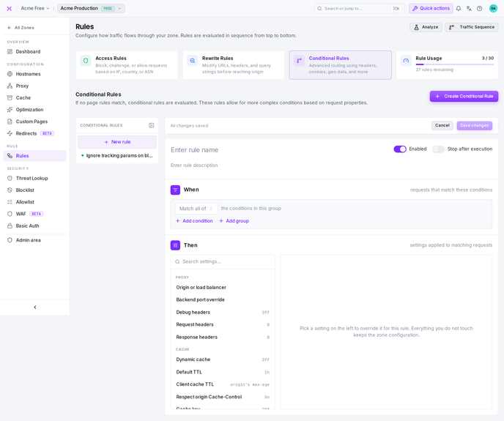This screenshot has width=504, height=421.
Task: Focus the Search settings field
Action: point(223,261)
